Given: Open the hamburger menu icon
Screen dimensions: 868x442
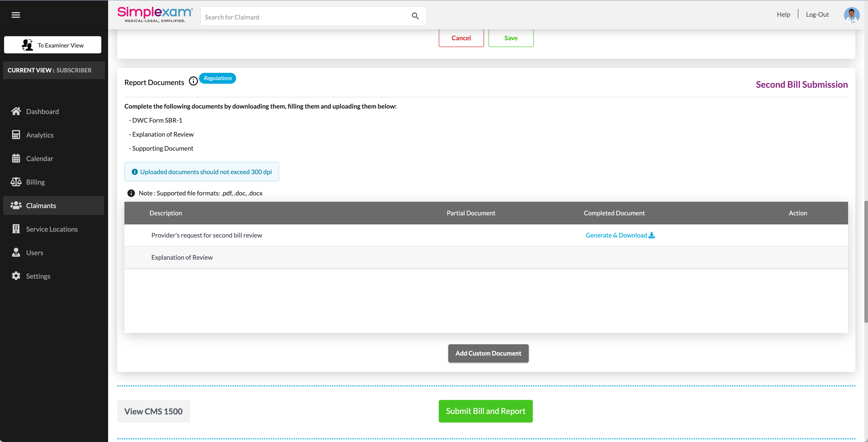Looking at the screenshot, I should (16, 15).
